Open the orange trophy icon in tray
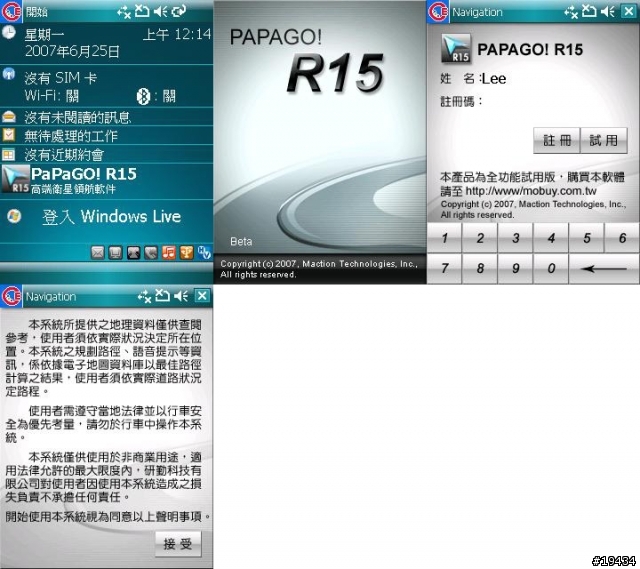This screenshot has height=569, width=640. tap(187, 253)
